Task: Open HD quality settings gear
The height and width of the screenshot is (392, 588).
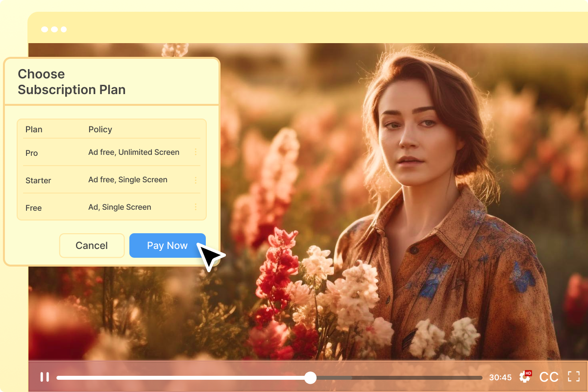Action: point(525,376)
